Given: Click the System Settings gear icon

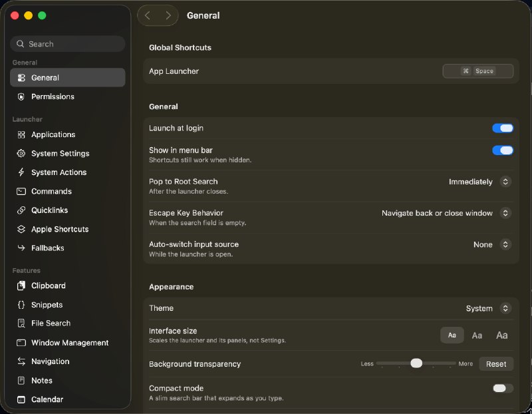Looking at the screenshot, I should pyautogui.click(x=21, y=154).
